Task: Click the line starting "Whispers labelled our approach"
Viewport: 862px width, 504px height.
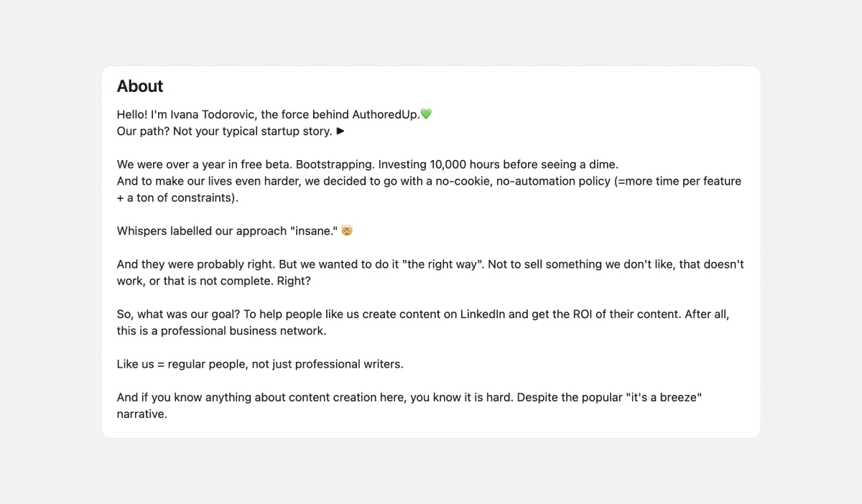Action: coord(201,230)
